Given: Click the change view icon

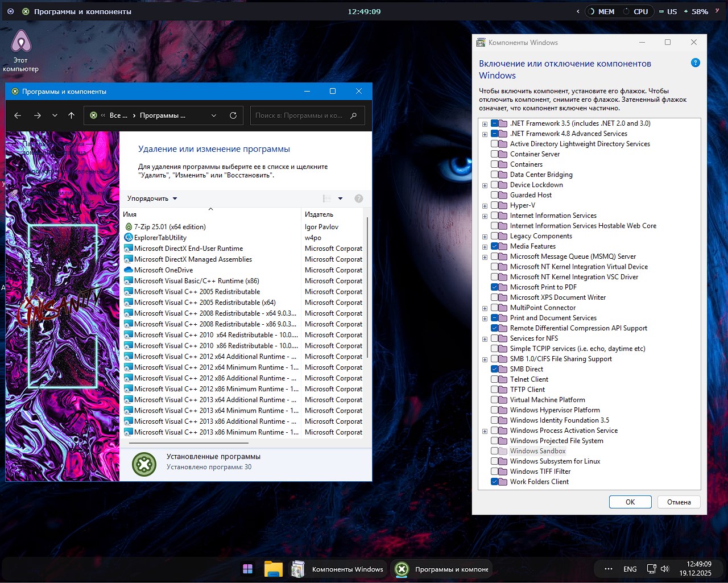Looking at the screenshot, I should (326, 198).
